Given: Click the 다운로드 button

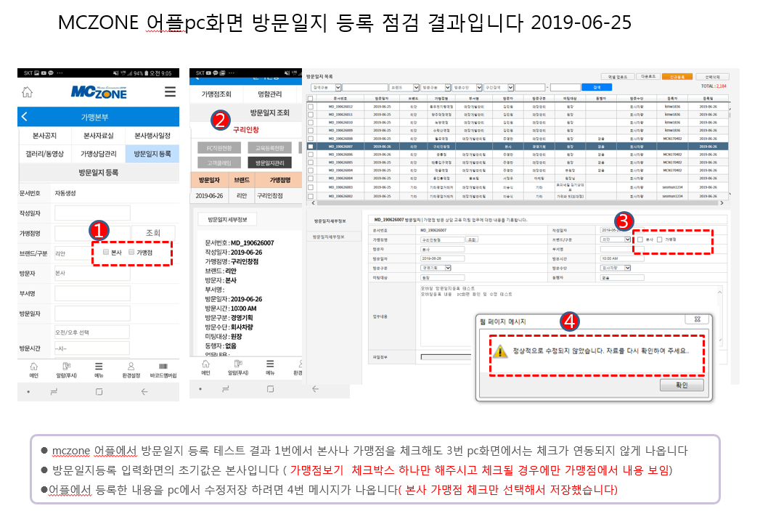Looking at the screenshot, I should (648, 76).
